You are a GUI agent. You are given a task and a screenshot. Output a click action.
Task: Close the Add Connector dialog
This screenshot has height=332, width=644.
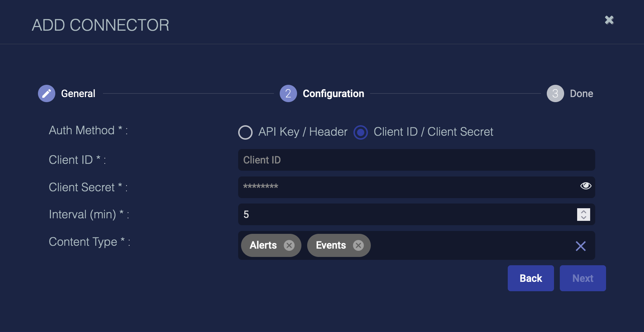[x=609, y=20]
